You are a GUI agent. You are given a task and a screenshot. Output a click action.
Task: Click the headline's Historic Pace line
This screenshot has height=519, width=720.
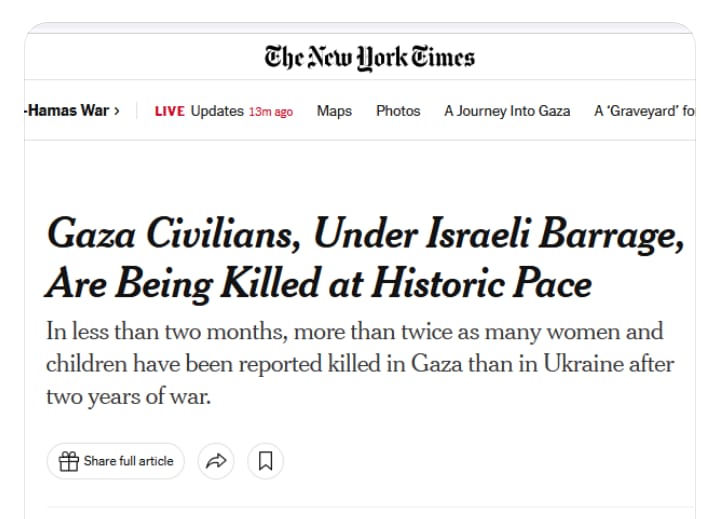point(318,285)
